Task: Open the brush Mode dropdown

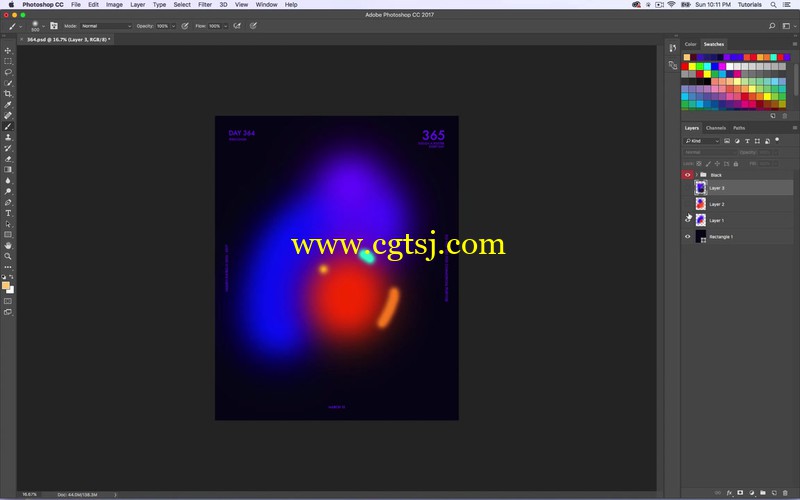Action: click(106, 26)
